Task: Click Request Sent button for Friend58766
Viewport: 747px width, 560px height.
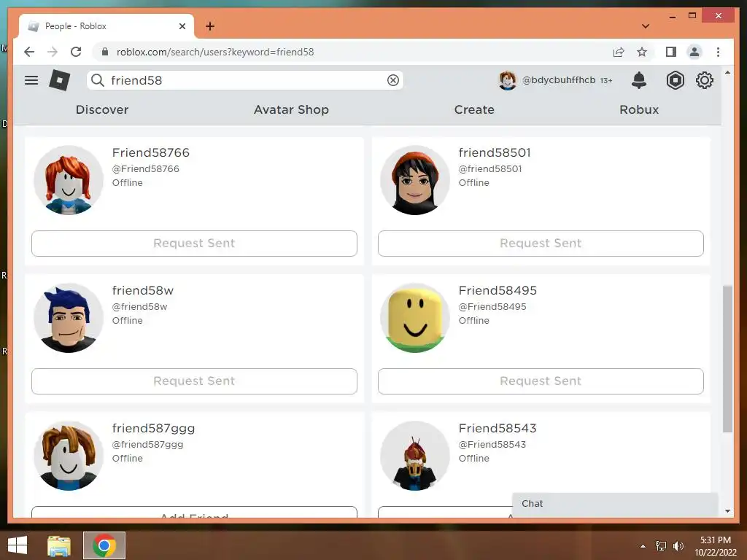Action: pos(194,244)
